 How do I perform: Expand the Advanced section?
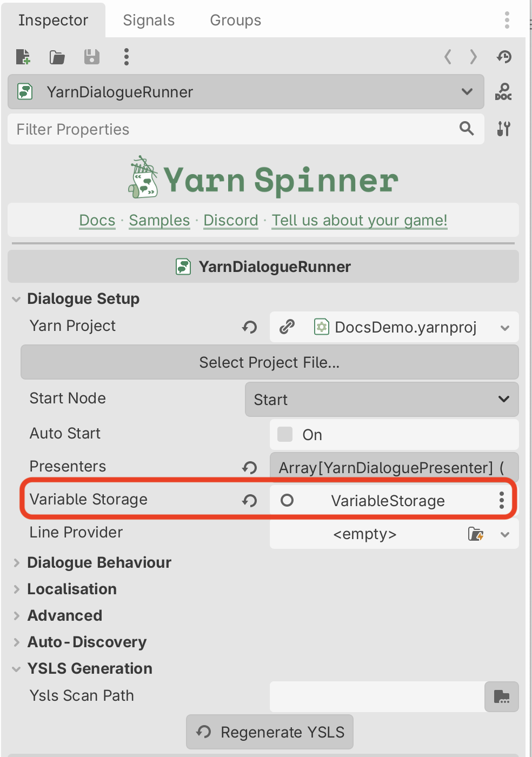tap(64, 615)
